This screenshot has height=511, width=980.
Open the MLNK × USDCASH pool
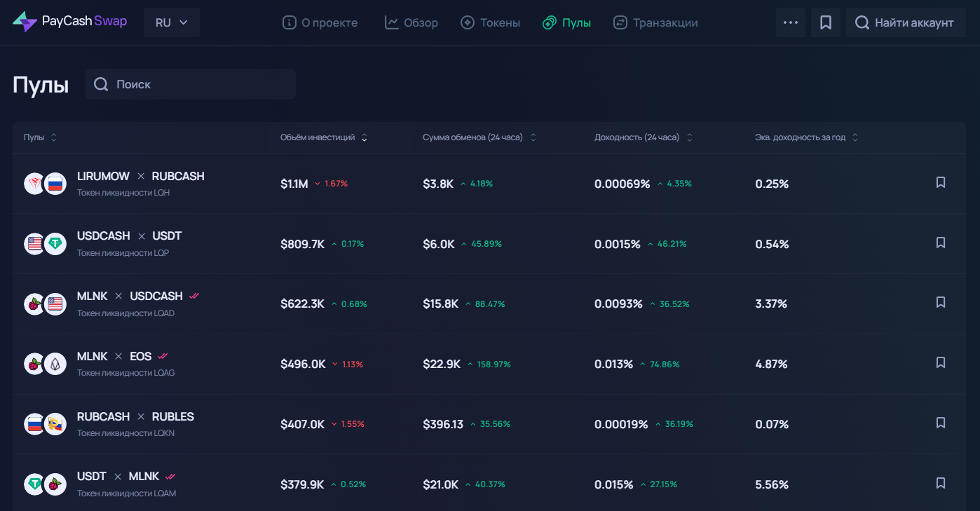pyautogui.click(x=130, y=297)
